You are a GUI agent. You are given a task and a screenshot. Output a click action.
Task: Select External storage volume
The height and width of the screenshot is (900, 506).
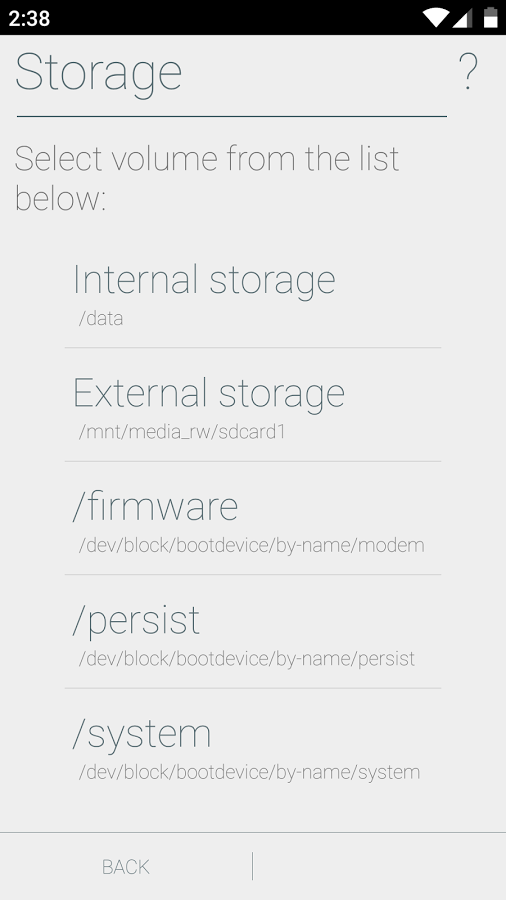[x=252, y=405]
